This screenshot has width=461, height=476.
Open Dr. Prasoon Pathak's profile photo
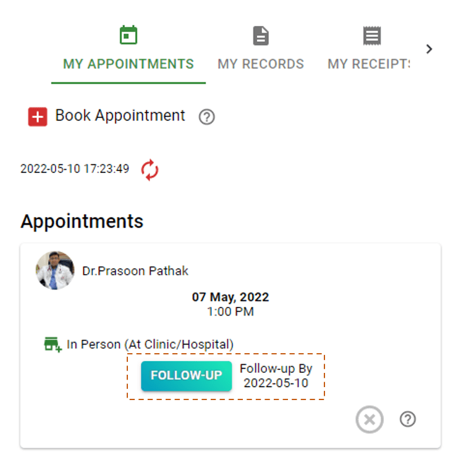pos(55,270)
